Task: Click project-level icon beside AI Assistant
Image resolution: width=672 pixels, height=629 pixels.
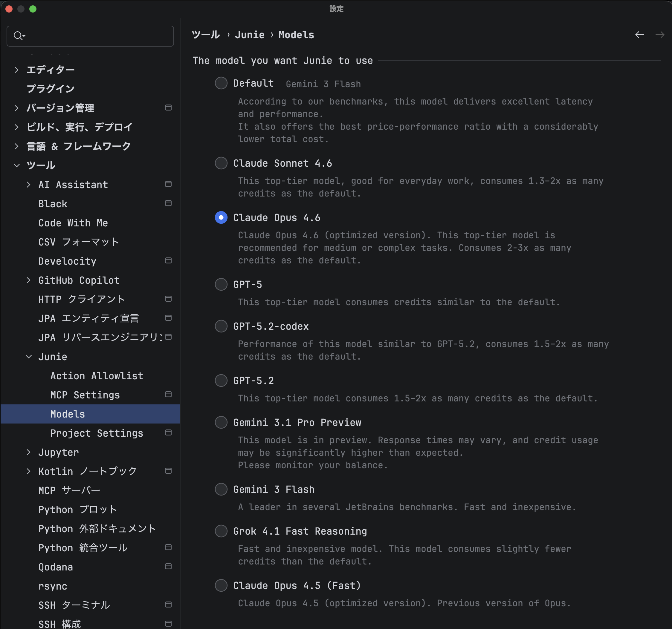Action: [x=168, y=184]
